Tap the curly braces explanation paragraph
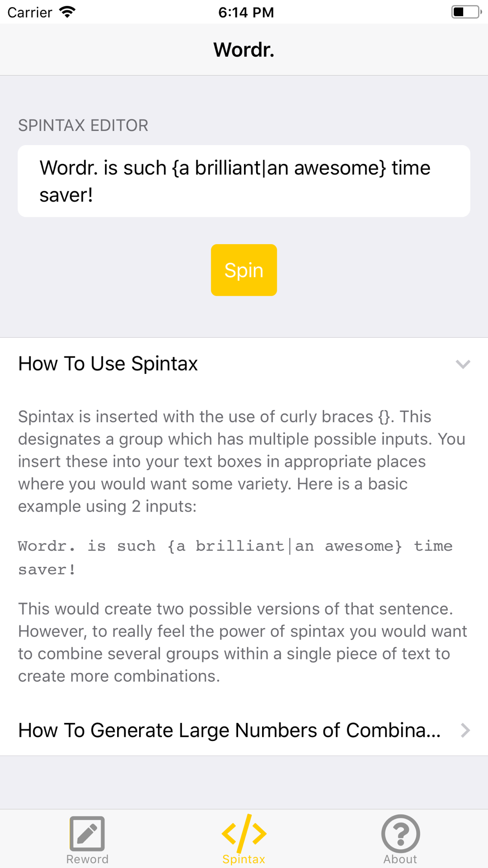The height and width of the screenshot is (868, 488). tap(242, 461)
